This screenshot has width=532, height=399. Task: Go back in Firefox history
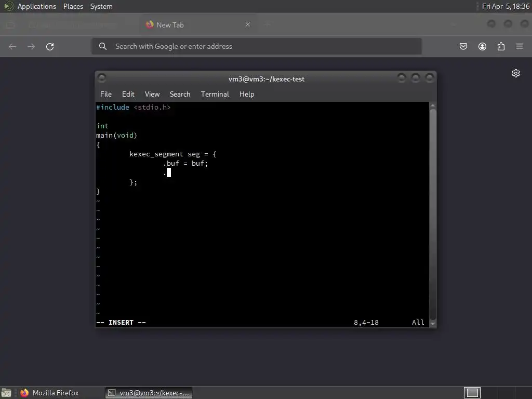pos(12,46)
